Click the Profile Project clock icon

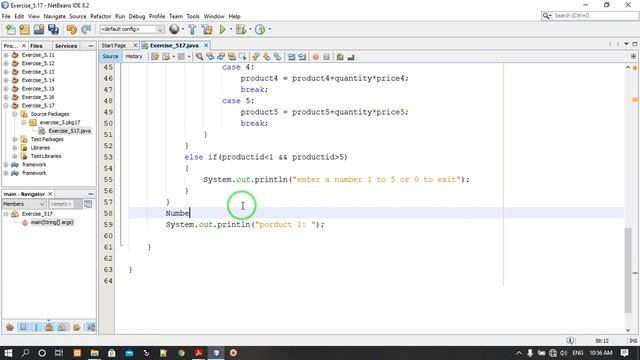click(260, 29)
